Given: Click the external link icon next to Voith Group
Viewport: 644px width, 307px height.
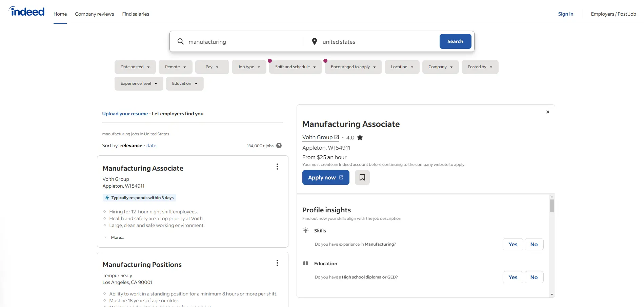Looking at the screenshot, I should (337, 137).
